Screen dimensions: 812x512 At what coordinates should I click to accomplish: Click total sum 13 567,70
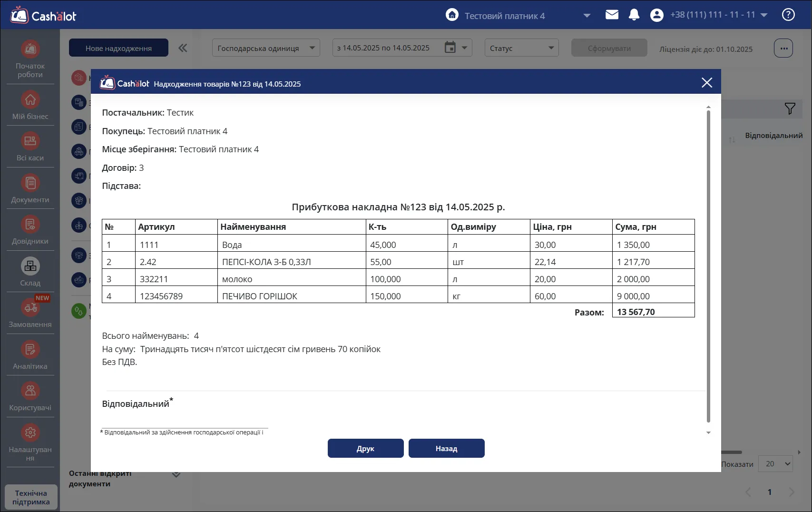(x=653, y=312)
